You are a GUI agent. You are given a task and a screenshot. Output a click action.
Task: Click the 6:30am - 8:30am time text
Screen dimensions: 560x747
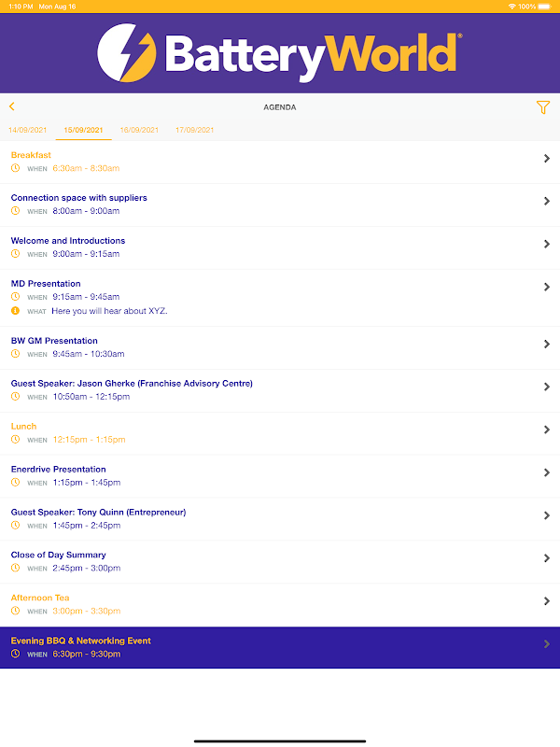tap(86, 168)
